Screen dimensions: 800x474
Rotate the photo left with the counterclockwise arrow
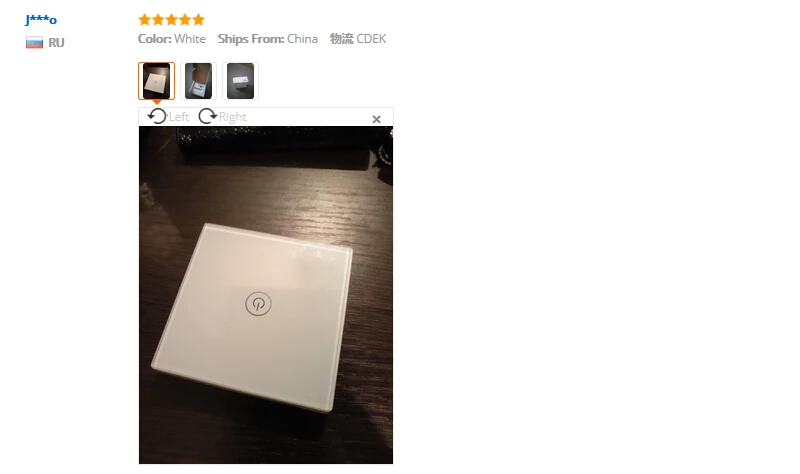point(157,116)
